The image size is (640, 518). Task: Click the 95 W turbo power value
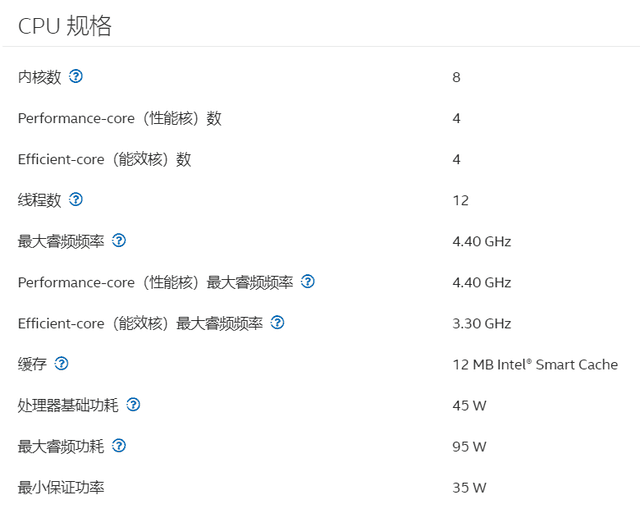click(469, 446)
